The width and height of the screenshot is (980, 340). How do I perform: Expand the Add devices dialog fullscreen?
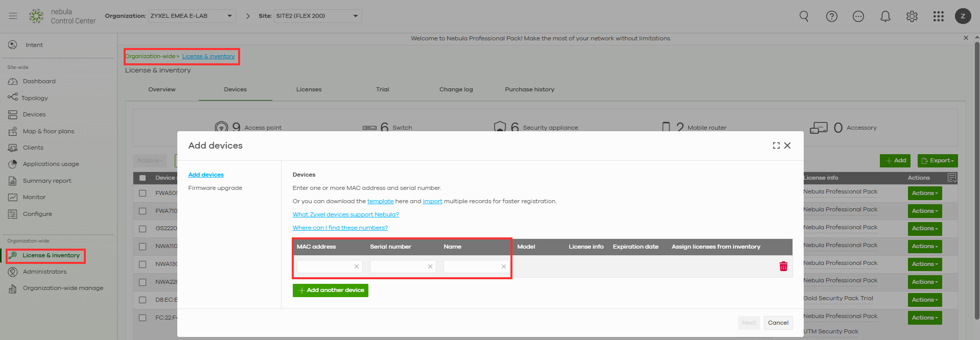tap(776, 145)
